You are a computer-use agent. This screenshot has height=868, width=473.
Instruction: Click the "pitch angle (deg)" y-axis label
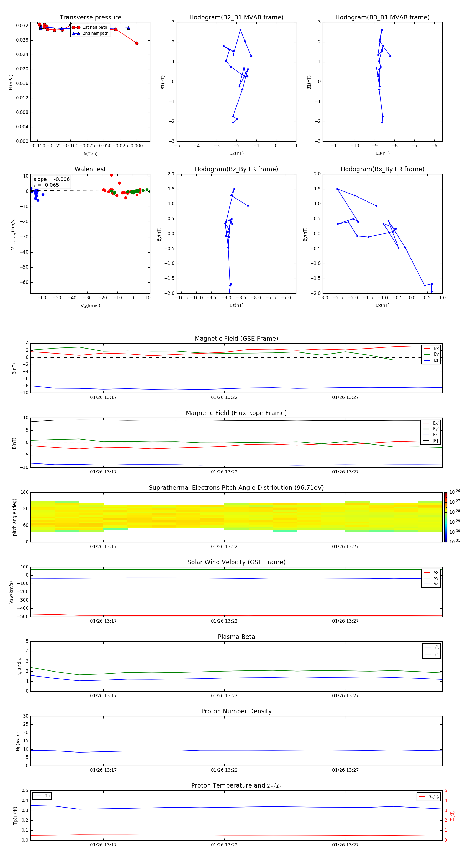pos(14,517)
